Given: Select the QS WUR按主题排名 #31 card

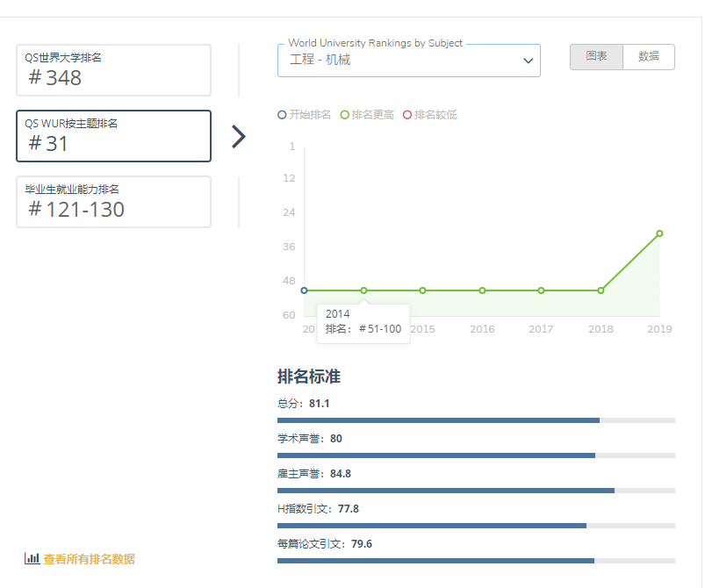Looking at the screenshot, I should [x=114, y=136].
